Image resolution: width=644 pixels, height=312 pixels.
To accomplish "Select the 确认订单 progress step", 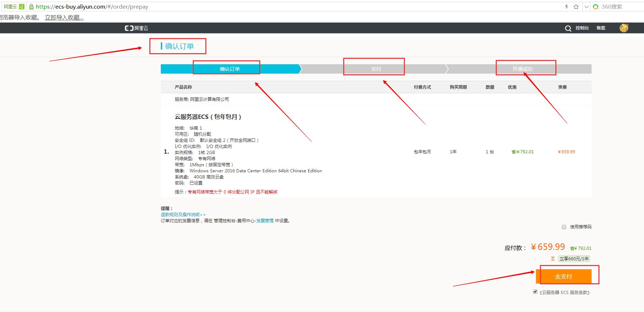I will click(230, 69).
